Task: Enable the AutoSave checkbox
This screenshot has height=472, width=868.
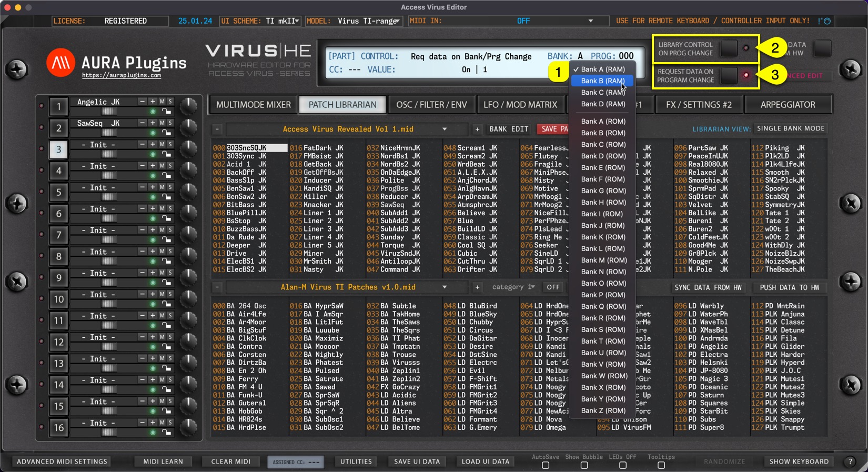Action: tap(546, 465)
